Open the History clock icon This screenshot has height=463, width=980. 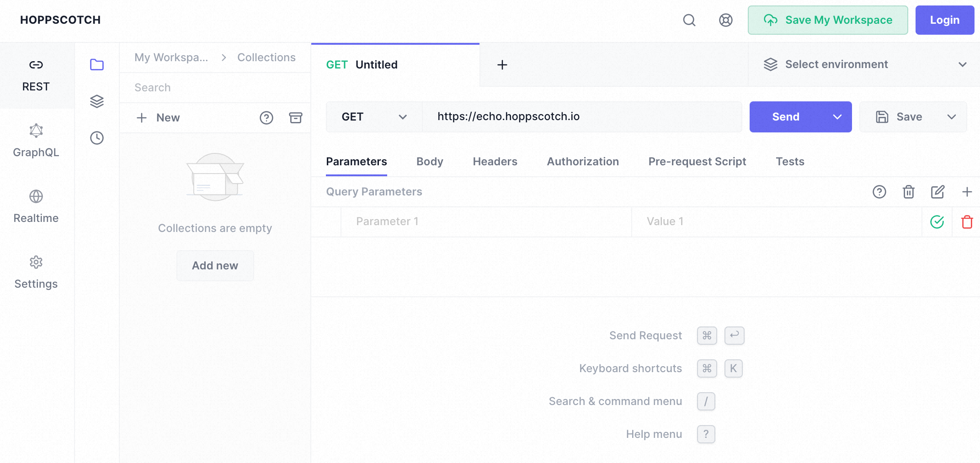(x=97, y=138)
